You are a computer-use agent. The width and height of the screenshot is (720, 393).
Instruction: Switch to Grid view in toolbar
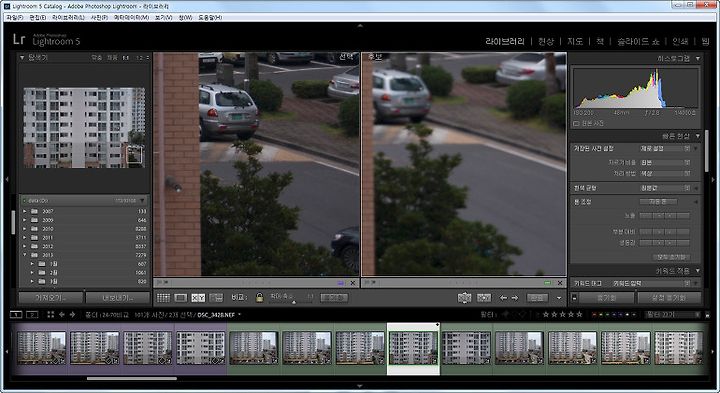[x=163, y=298]
